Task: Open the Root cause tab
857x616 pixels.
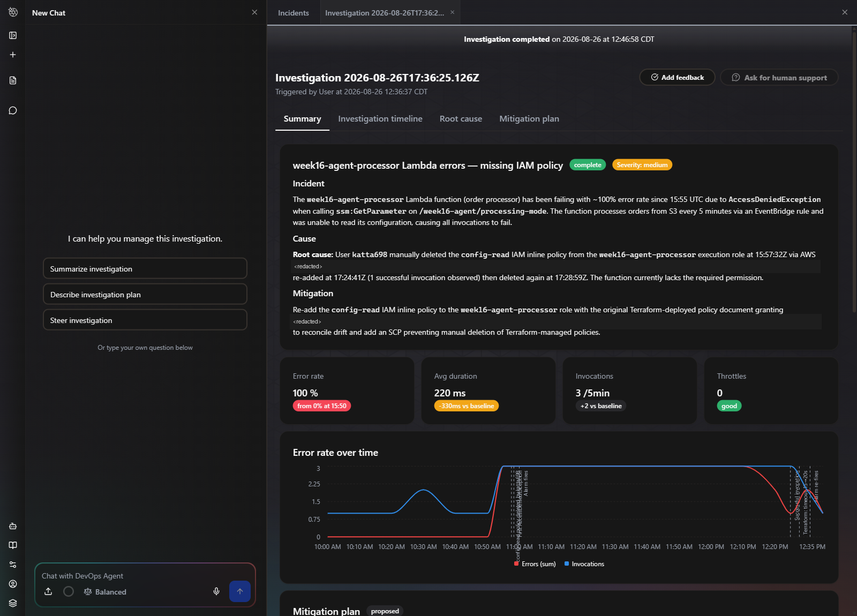Action: (461, 119)
